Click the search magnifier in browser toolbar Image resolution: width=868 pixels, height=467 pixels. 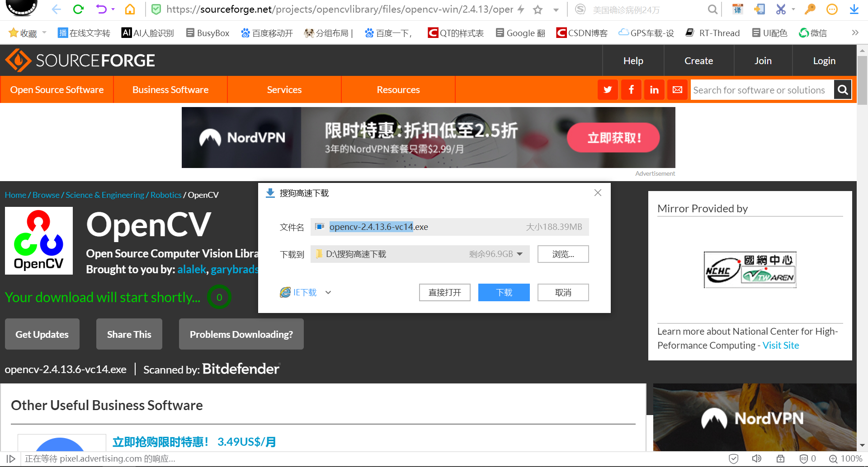click(x=712, y=9)
